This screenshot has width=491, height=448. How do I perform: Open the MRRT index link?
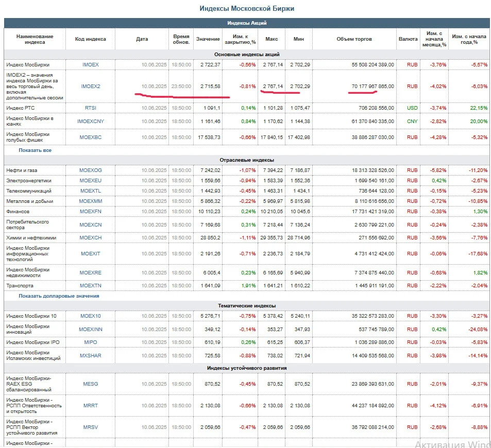[x=91, y=405]
